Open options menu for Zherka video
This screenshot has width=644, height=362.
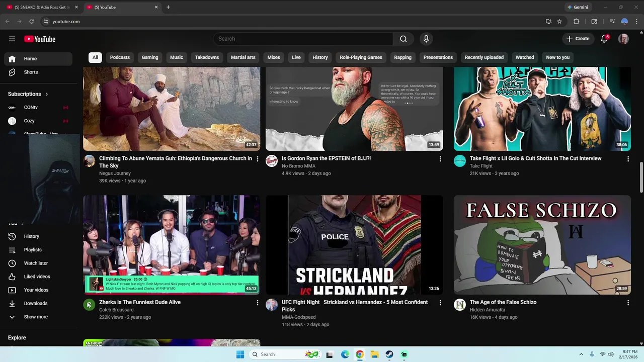[258, 303]
